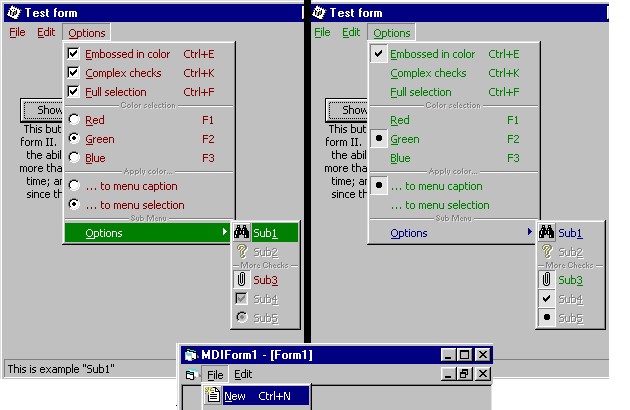630x410 pixels.
Task: Uncheck Complex checks box in left window
Action: pos(73,73)
